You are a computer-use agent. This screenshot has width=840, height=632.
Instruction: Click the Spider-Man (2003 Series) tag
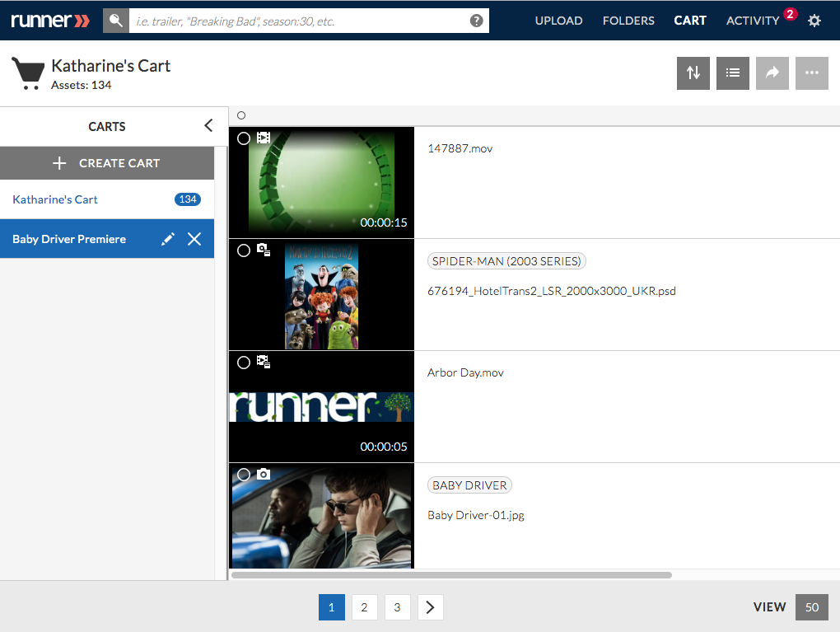click(x=506, y=261)
